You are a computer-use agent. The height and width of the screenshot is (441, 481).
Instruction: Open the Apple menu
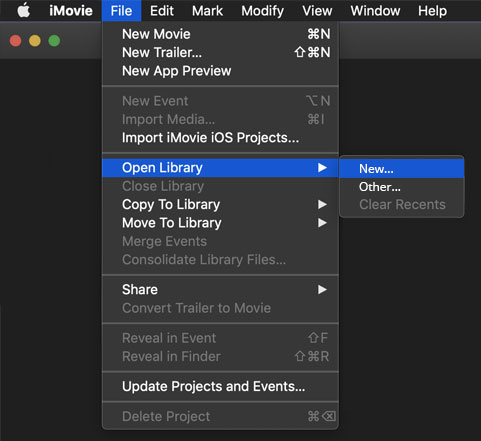pos(23,10)
